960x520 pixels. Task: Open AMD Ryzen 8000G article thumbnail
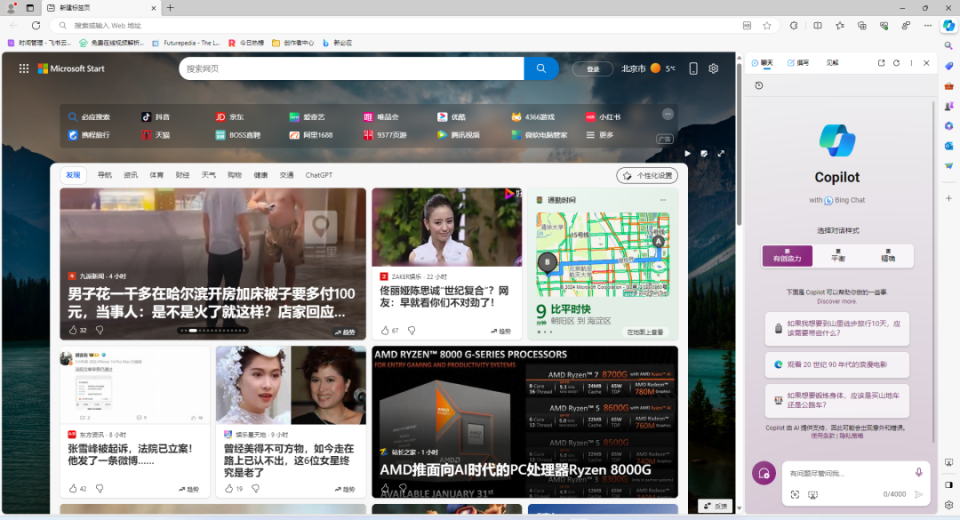(525, 422)
